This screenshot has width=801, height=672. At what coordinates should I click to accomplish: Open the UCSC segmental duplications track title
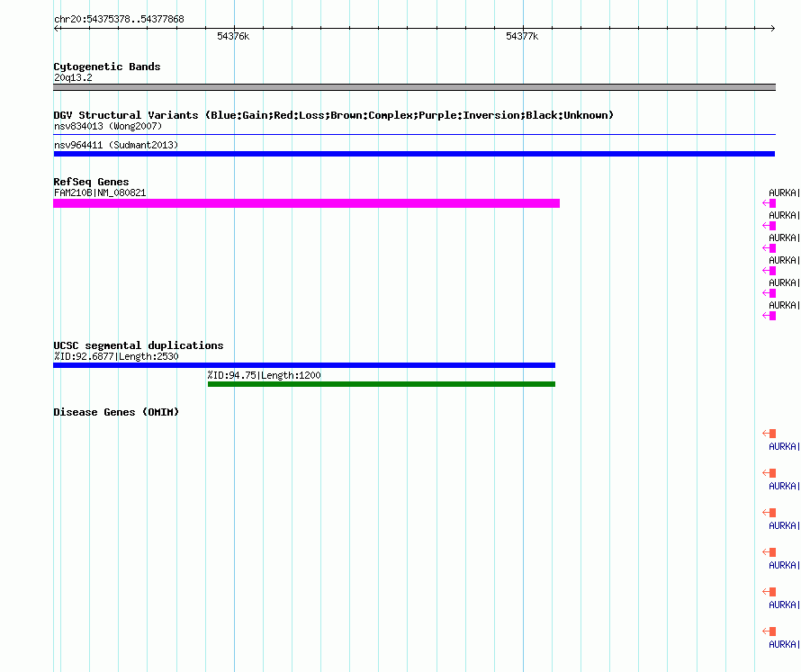(x=139, y=345)
